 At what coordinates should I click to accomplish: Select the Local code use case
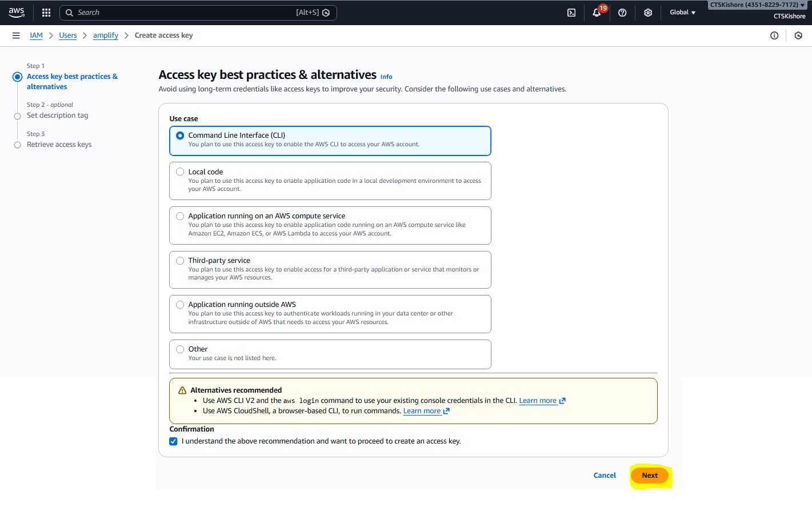180,171
